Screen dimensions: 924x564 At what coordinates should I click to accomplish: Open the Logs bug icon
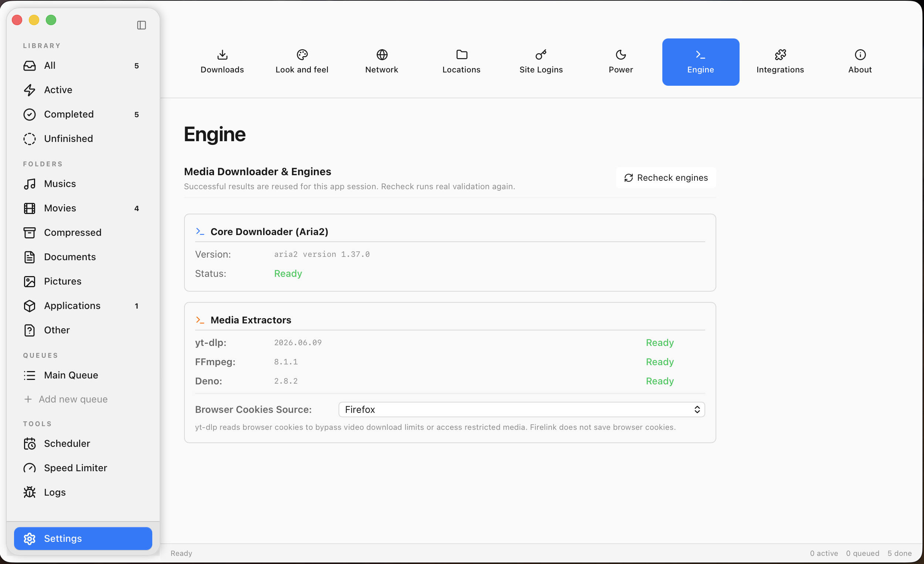pyautogui.click(x=30, y=492)
